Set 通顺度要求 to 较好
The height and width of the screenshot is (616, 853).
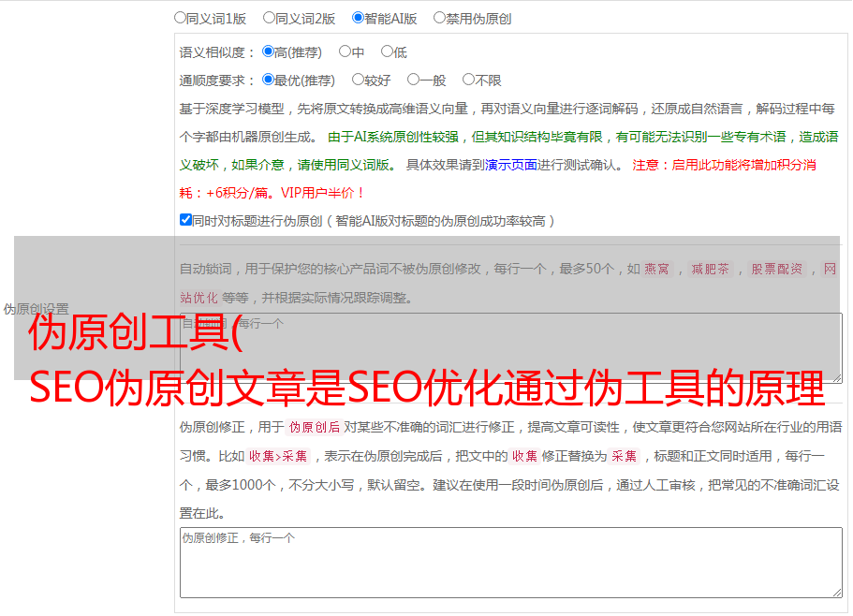(x=358, y=80)
